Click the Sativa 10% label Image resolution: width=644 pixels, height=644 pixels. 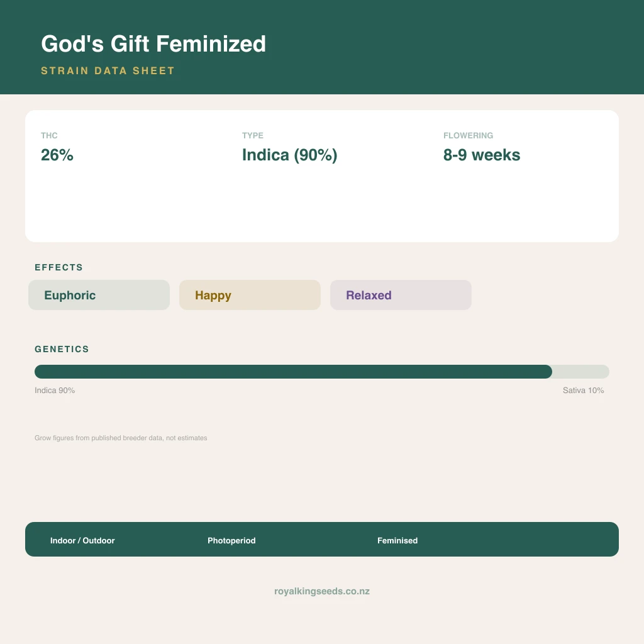tap(583, 390)
